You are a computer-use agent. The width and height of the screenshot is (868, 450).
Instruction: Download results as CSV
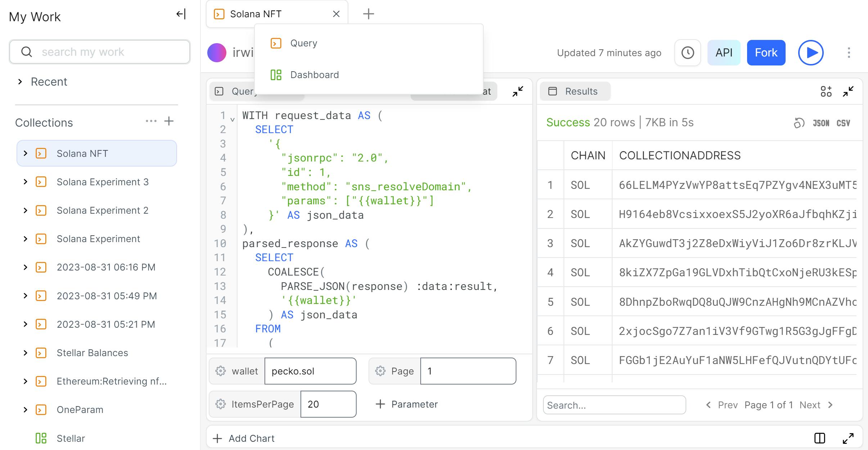[x=843, y=123]
